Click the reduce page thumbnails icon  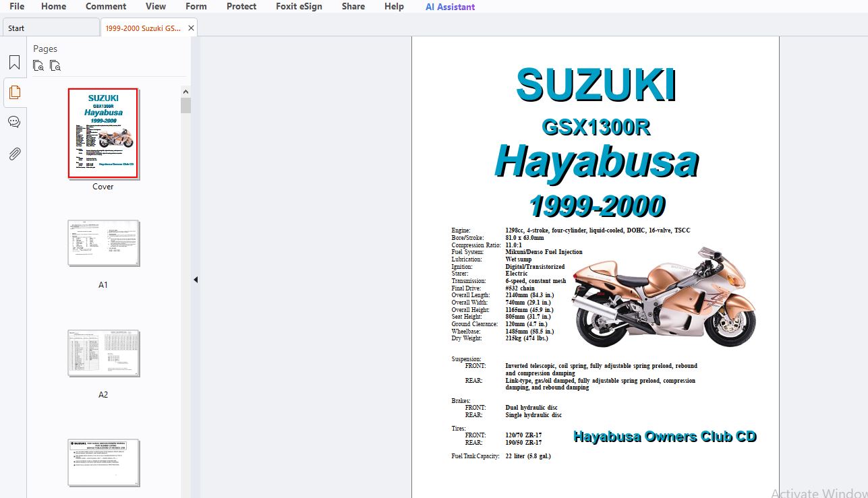pos(55,66)
